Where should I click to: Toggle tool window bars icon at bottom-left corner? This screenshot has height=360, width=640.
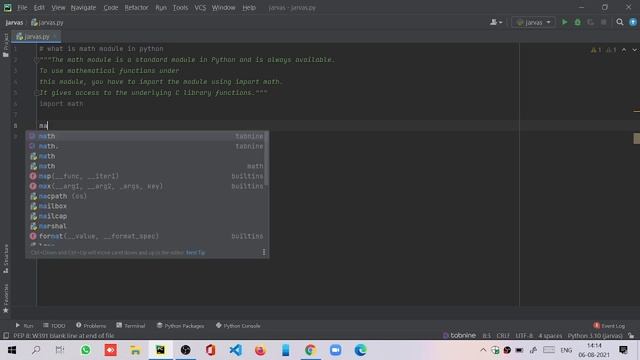pos(6,336)
